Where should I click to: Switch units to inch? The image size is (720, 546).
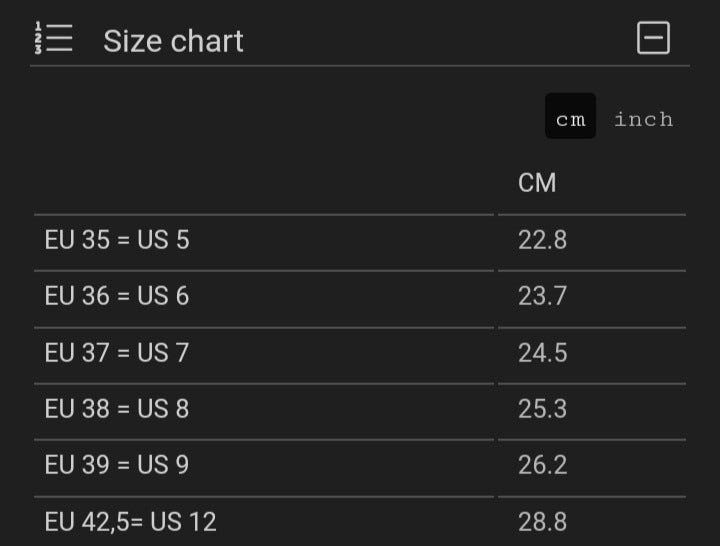643,119
